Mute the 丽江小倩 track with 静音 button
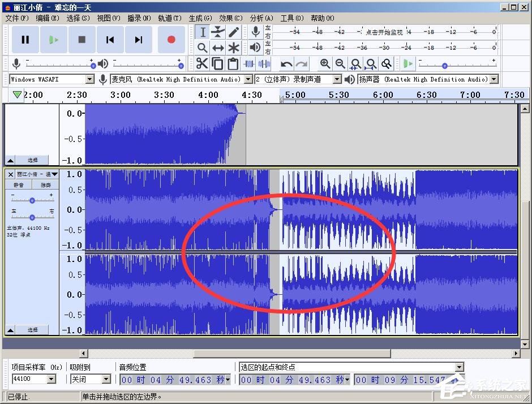This screenshot has height=404, width=532. [x=19, y=184]
